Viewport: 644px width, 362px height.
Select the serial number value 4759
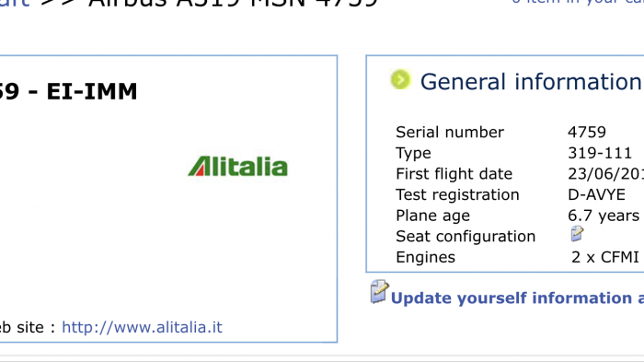point(587,132)
